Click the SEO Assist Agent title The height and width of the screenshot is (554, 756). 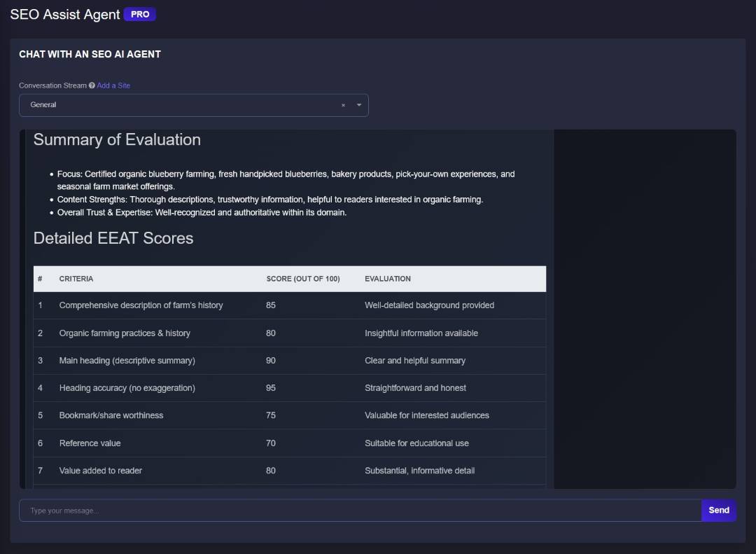tap(65, 15)
